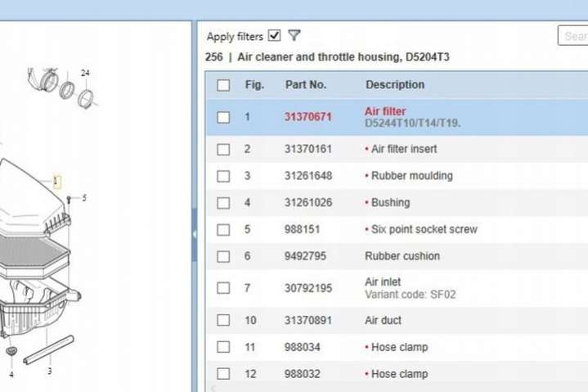Click the filter funnel icon
Screen dimensions: 588x392
tap(294, 36)
